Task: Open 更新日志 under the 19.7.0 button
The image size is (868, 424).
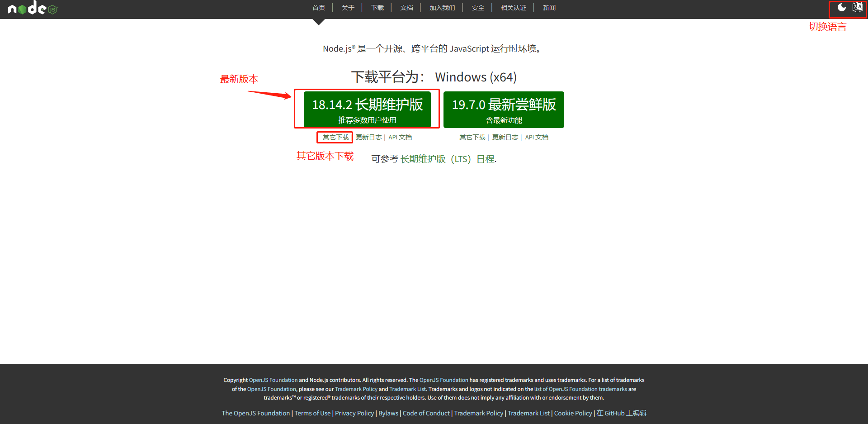Action: (505, 137)
